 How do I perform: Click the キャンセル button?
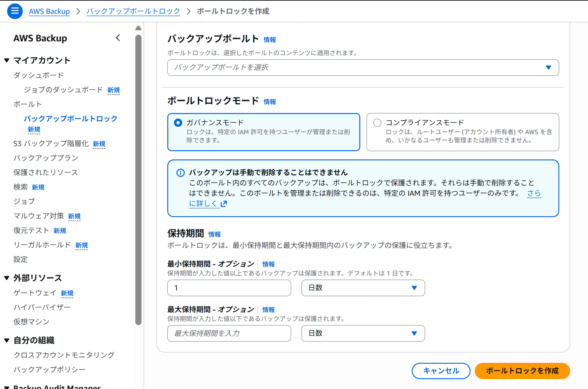click(441, 371)
